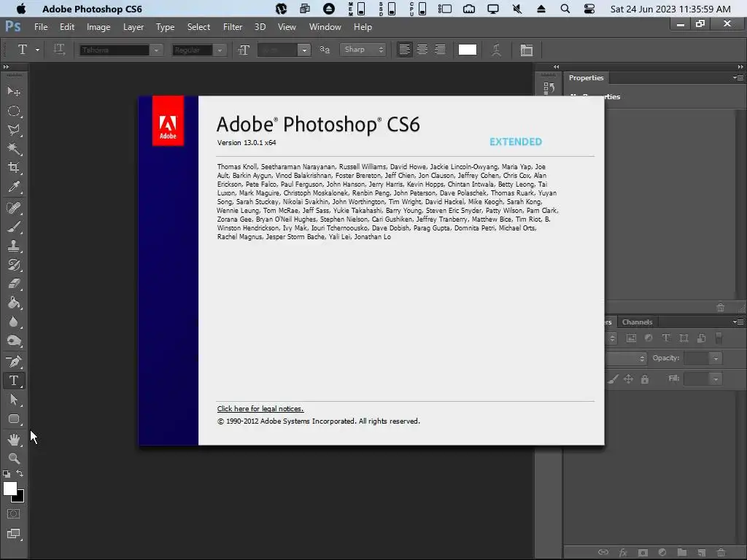The image size is (747, 560).
Task: Select the Sponge tool
Action: coord(14,341)
